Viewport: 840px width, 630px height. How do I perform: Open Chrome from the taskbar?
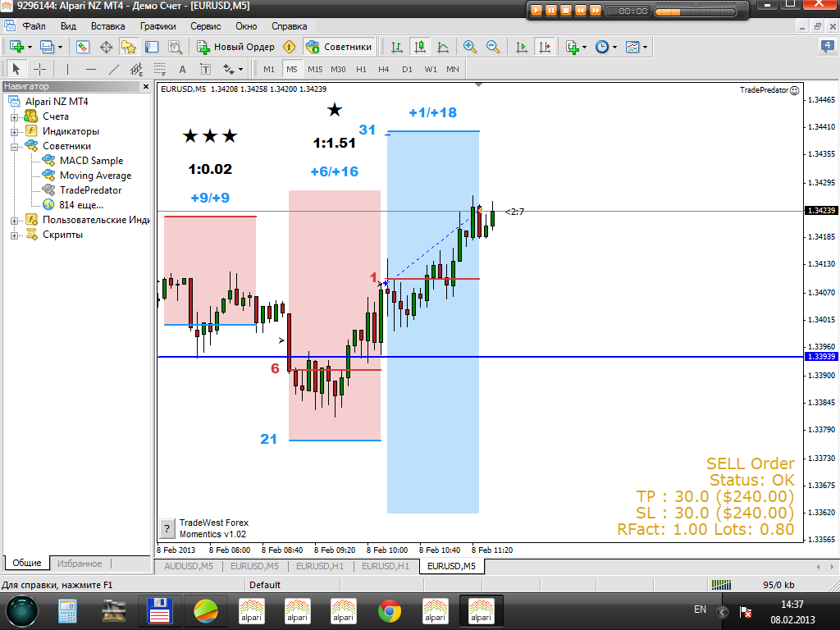390,611
